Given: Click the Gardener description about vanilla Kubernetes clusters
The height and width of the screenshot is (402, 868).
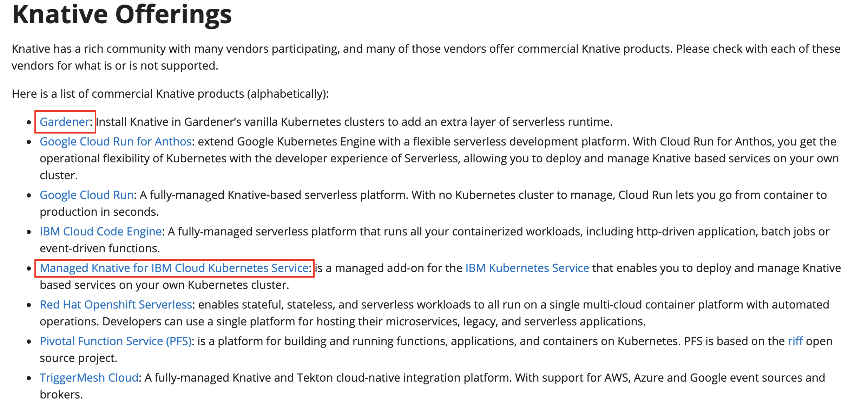Looking at the screenshot, I should click(354, 122).
